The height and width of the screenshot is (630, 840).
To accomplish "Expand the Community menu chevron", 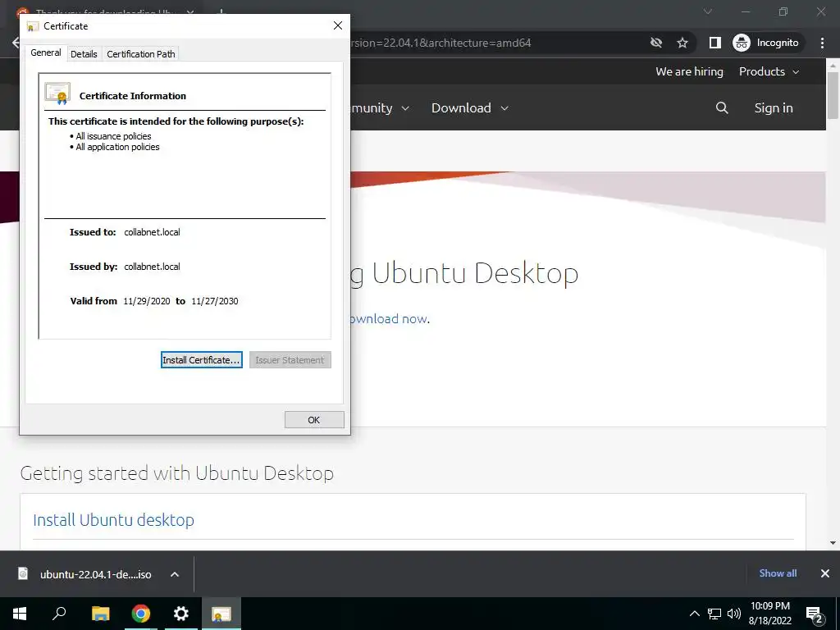I will 405,108.
